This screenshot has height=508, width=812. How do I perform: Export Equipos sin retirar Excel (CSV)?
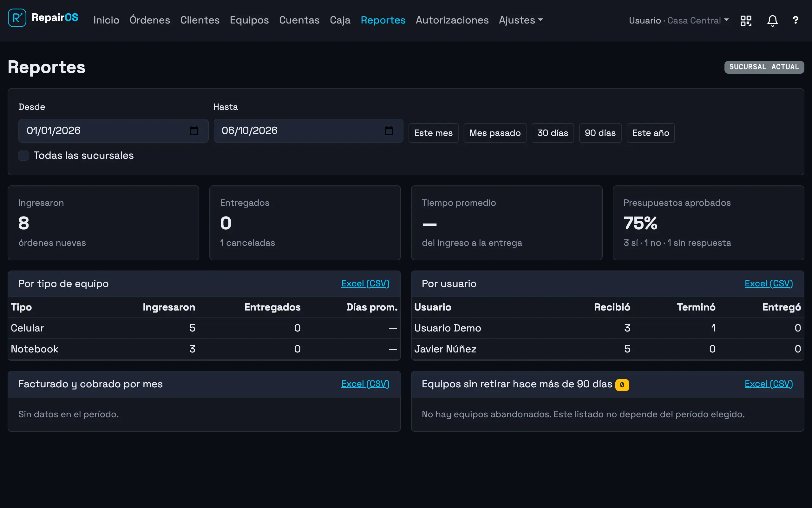click(x=768, y=384)
